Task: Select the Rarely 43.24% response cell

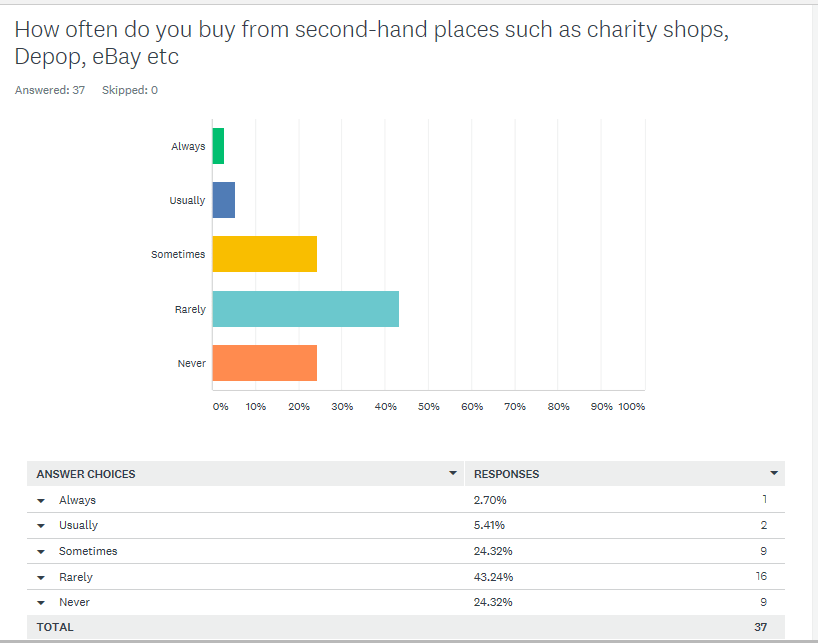Action: [495, 578]
